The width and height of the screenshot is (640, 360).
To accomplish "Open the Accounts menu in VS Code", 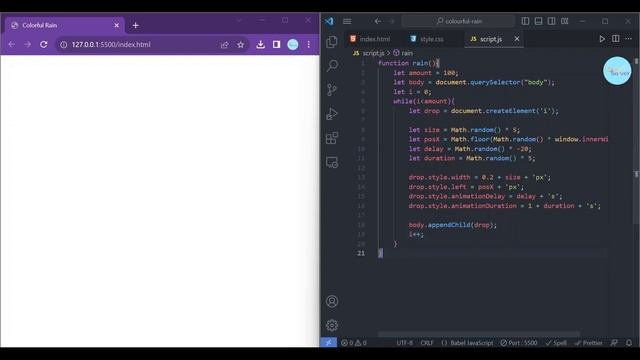I will click(332, 301).
